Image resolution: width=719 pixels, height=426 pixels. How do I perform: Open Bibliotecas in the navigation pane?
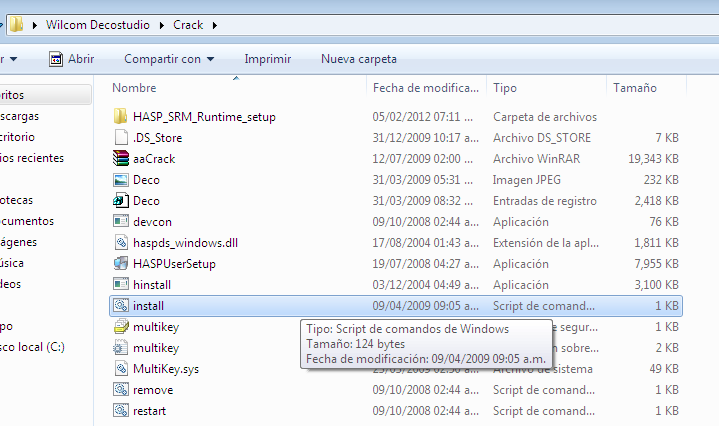pyautogui.click(x=17, y=200)
